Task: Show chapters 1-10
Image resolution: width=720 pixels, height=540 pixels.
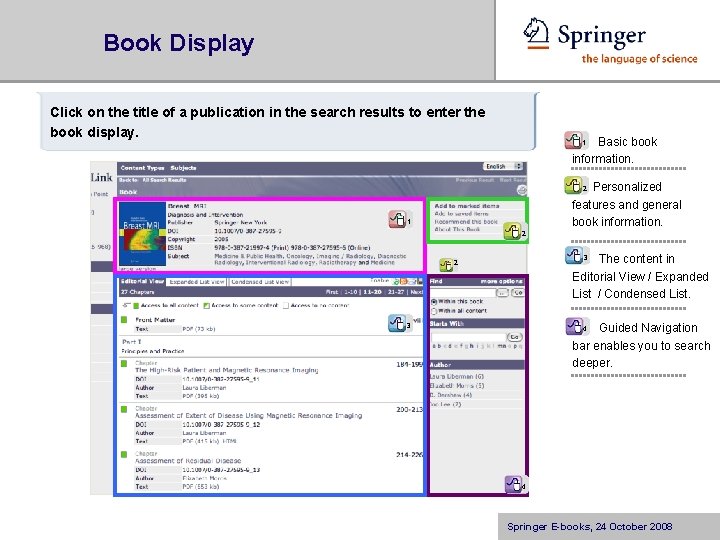Action: 351,292
